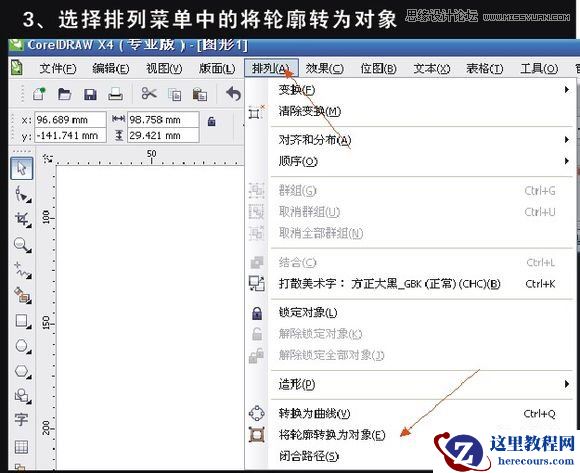Select the Crop tool

coord(22,219)
